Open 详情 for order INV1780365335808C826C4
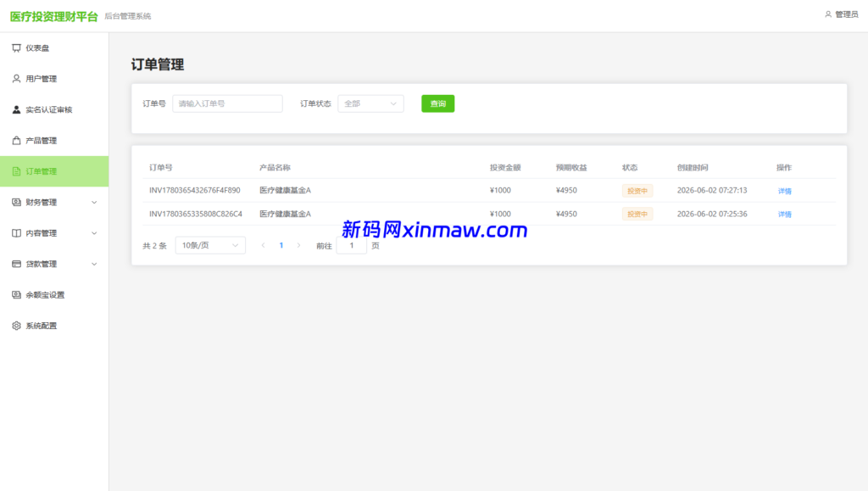Viewport: 868px width, 491px height. 784,215
